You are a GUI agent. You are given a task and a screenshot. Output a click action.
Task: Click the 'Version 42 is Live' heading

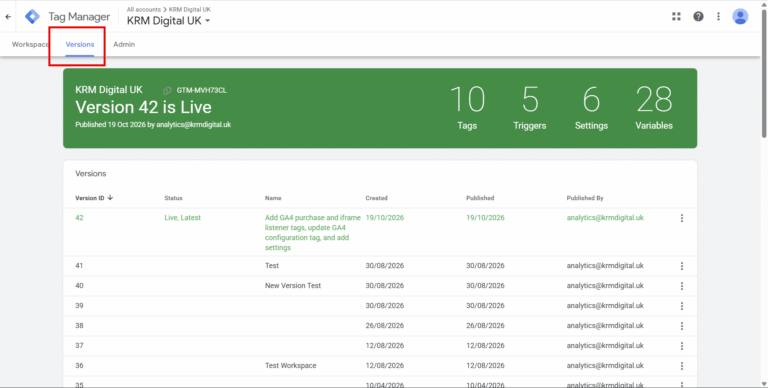click(144, 107)
